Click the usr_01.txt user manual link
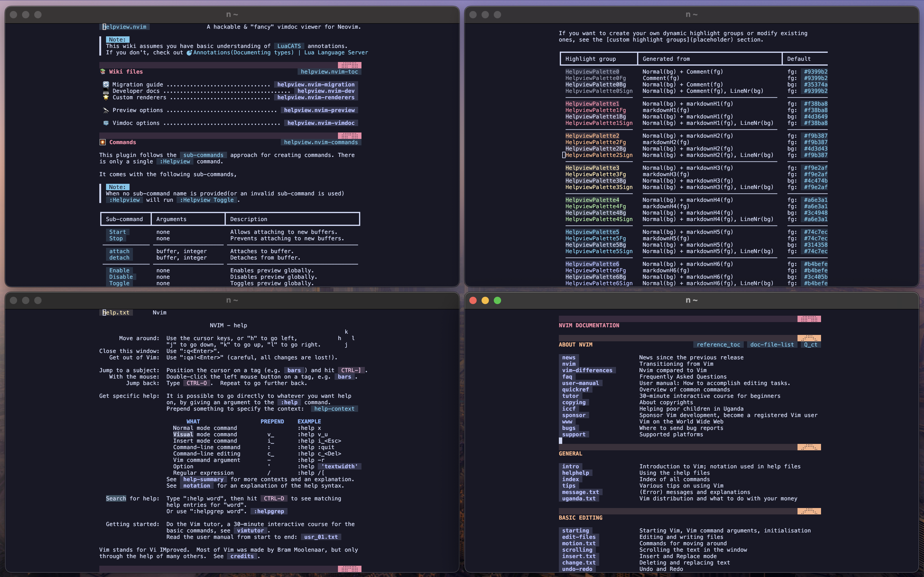The height and width of the screenshot is (577, 924). click(x=321, y=537)
